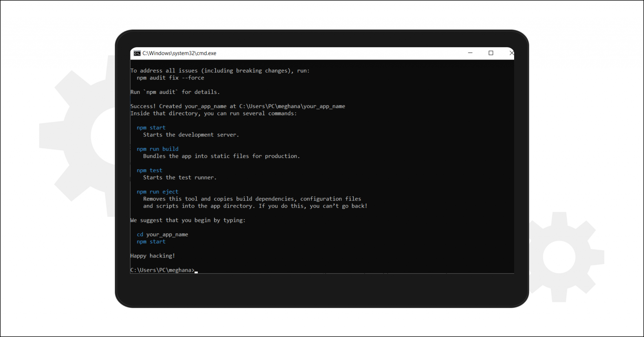This screenshot has height=337, width=644.
Task: Select the blue npm start command text
Action: coord(151,128)
